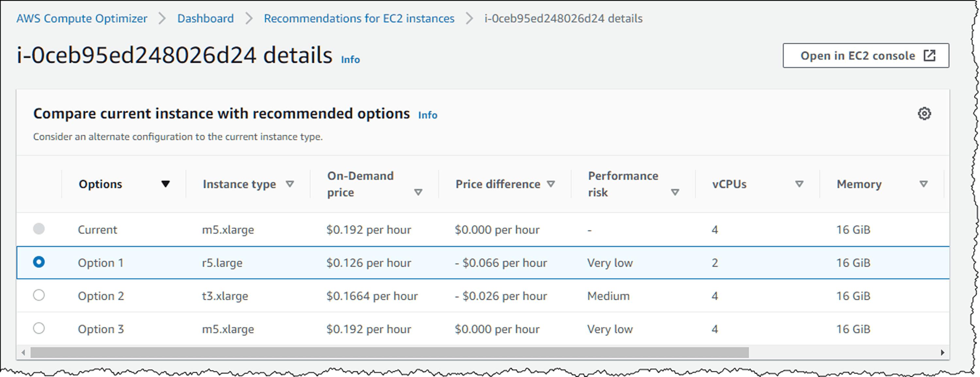980x377 pixels.
Task: Sort by Options column arrow
Action: [165, 184]
